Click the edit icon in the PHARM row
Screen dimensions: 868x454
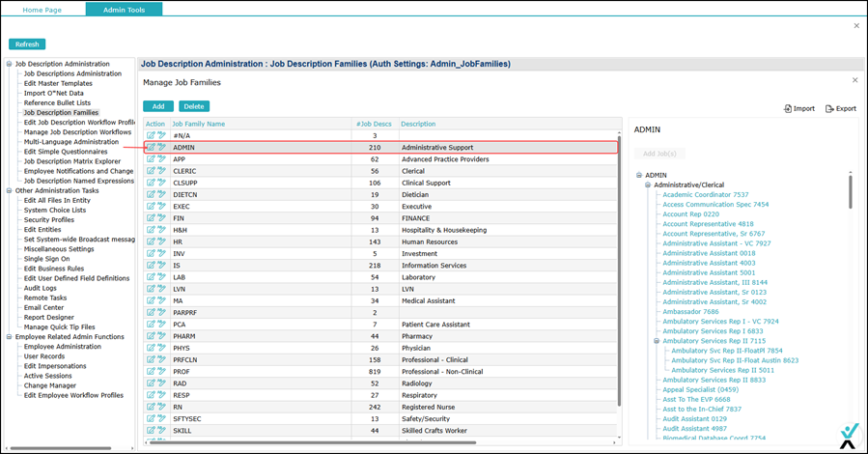coord(151,336)
